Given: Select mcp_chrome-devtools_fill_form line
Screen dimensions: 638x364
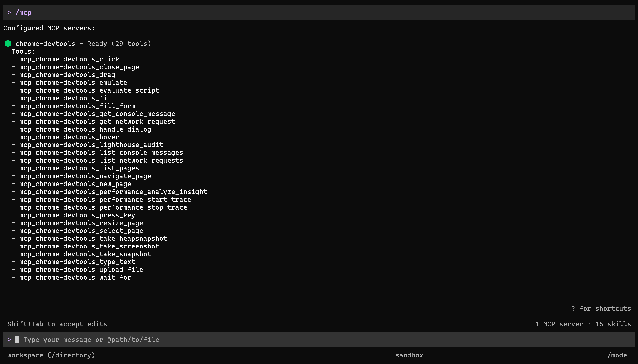Looking at the screenshot, I should point(77,106).
